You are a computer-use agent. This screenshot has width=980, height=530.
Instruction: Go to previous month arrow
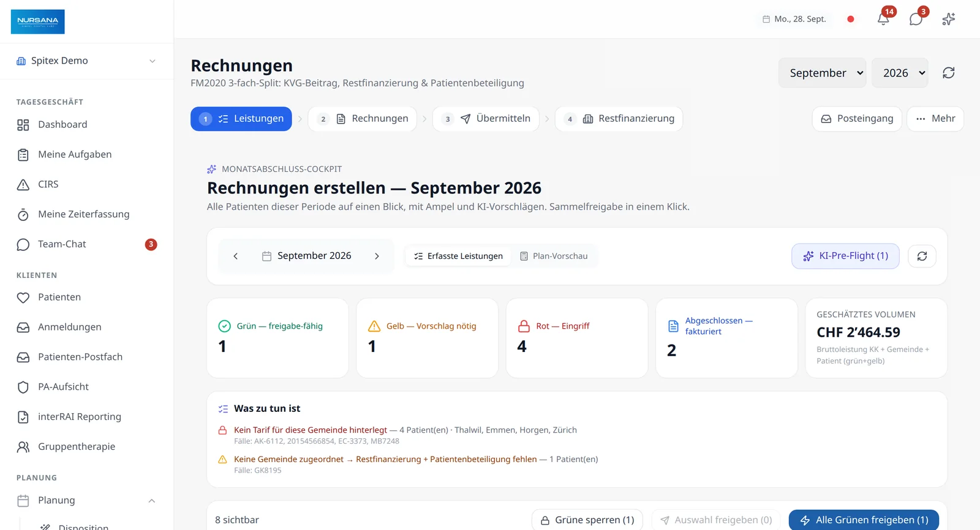tap(235, 256)
